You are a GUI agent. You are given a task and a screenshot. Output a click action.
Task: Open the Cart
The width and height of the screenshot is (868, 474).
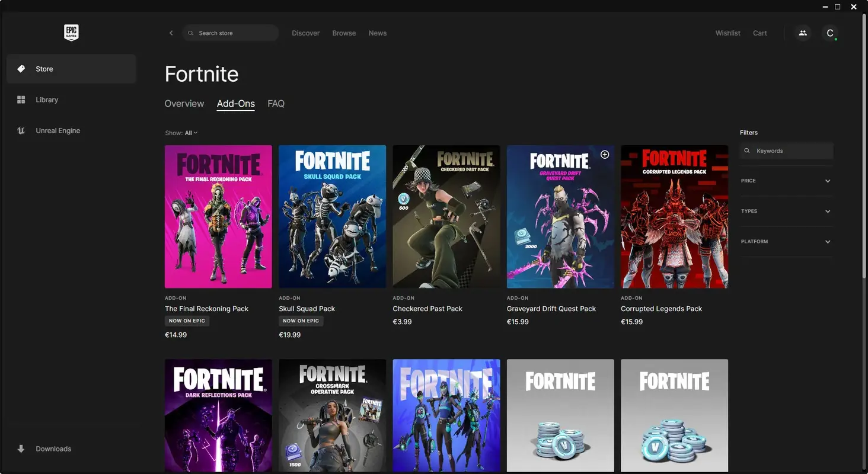tap(759, 33)
